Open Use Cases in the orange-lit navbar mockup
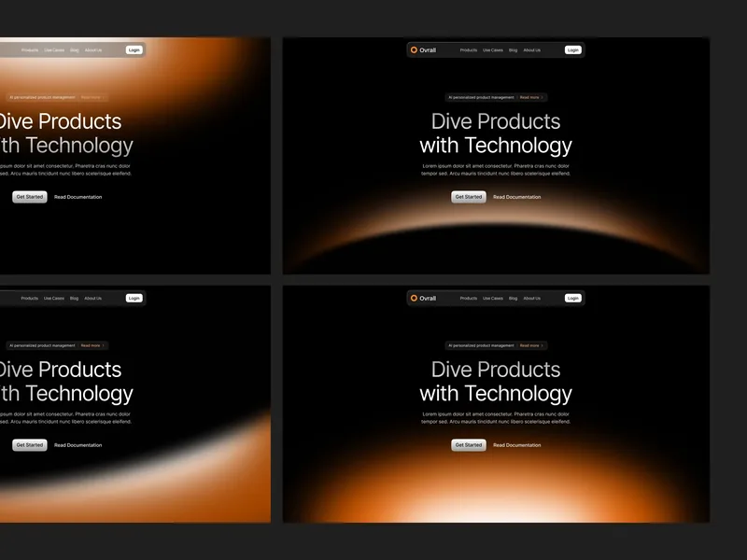The height and width of the screenshot is (560, 747). pyautogui.click(x=54, y=50)
